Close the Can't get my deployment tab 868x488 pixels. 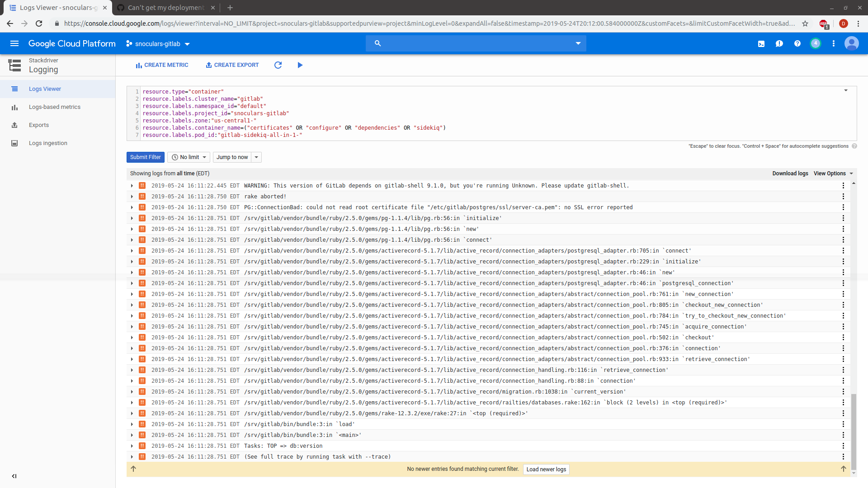(213, 8)
